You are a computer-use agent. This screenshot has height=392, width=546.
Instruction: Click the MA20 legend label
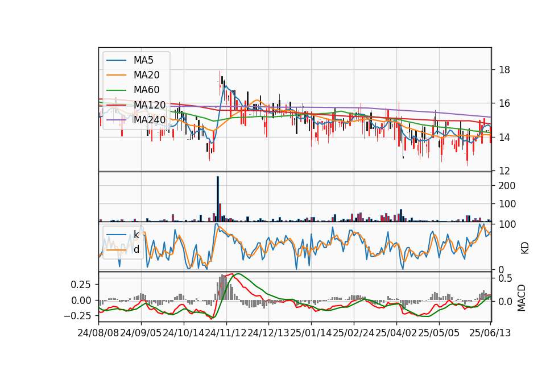(146, 75)
